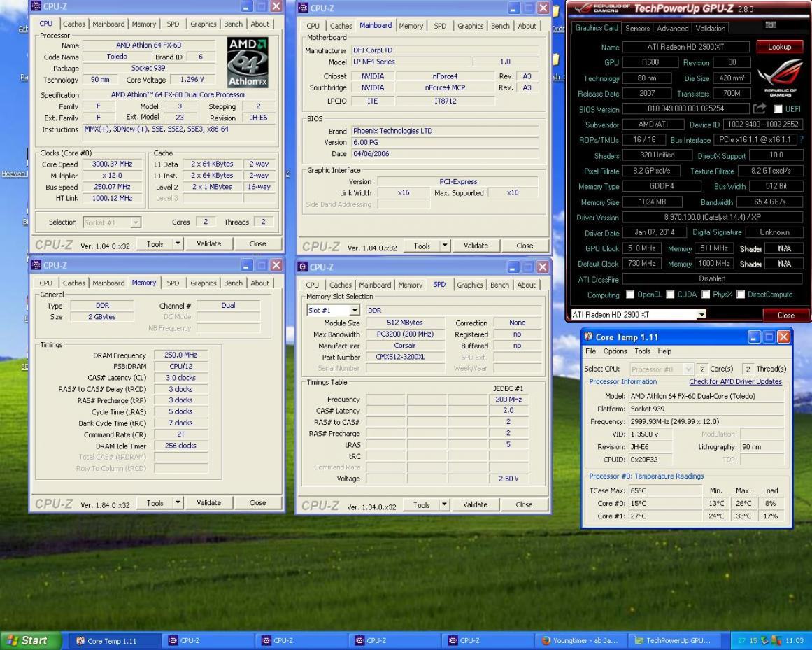
Task: Click the Mainboard window's CPU-Z title icon
Action: pyautogui.click(x=303, y=8)
